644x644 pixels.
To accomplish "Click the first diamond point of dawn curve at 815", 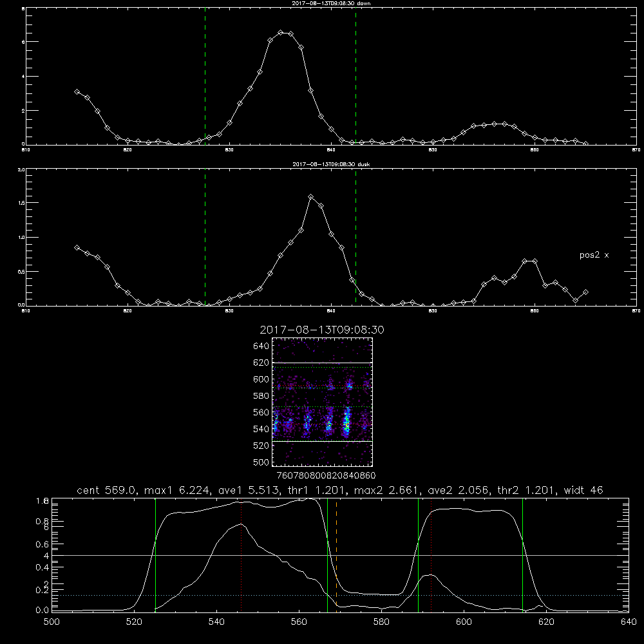I will [x=77, y=91].
